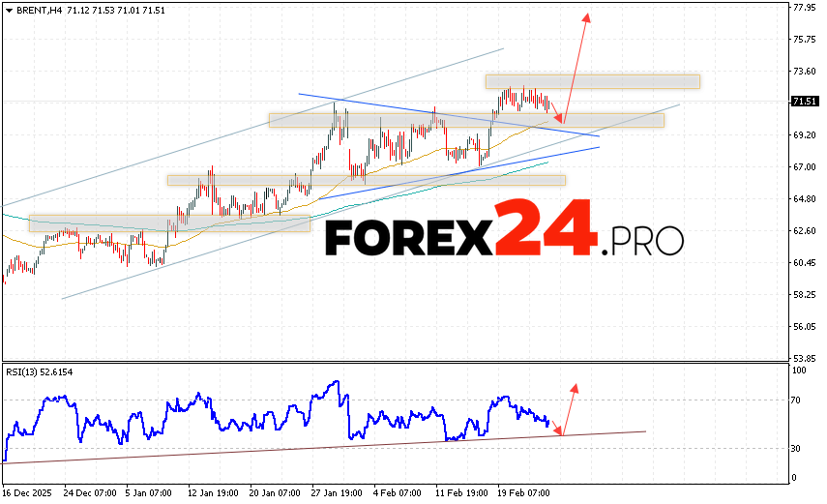
Task: Click the 30 level on RSI scale
Action: [796, 449]
